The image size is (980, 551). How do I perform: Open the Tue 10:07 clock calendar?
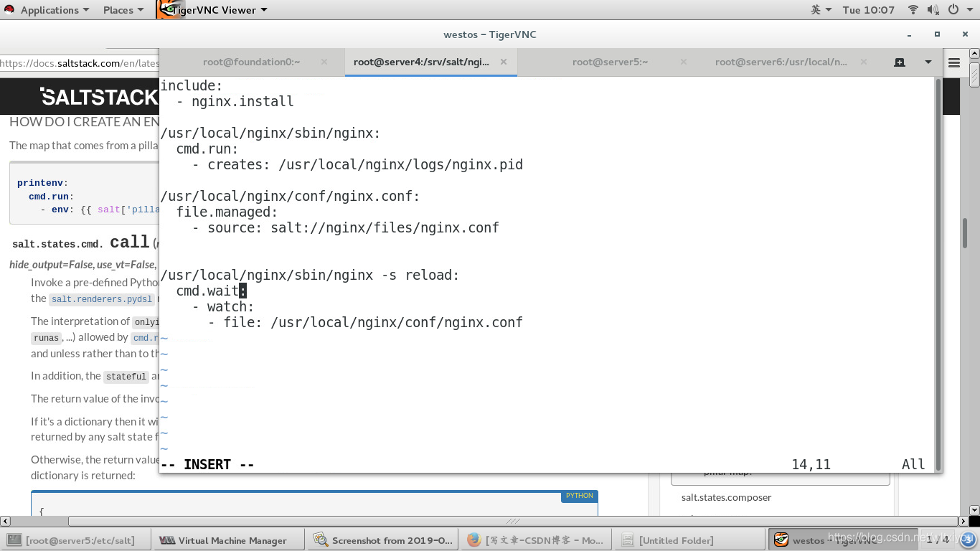click(868, 10)
